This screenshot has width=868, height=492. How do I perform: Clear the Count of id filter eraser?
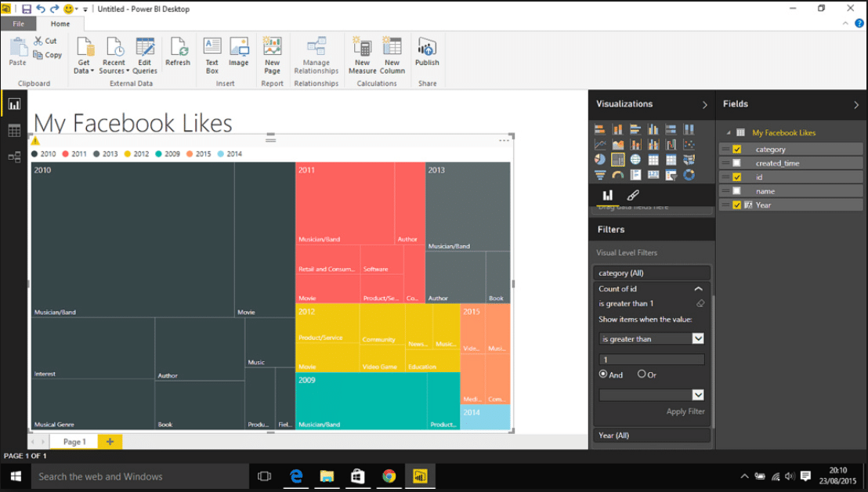pyautogui.click(x=700, y=303)
